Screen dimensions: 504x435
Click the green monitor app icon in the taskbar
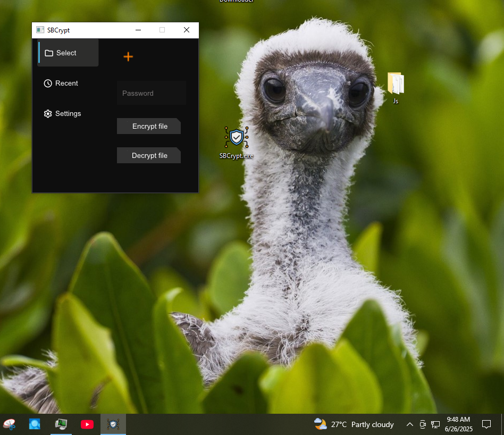pyautogui.click(x=61, y=424)
